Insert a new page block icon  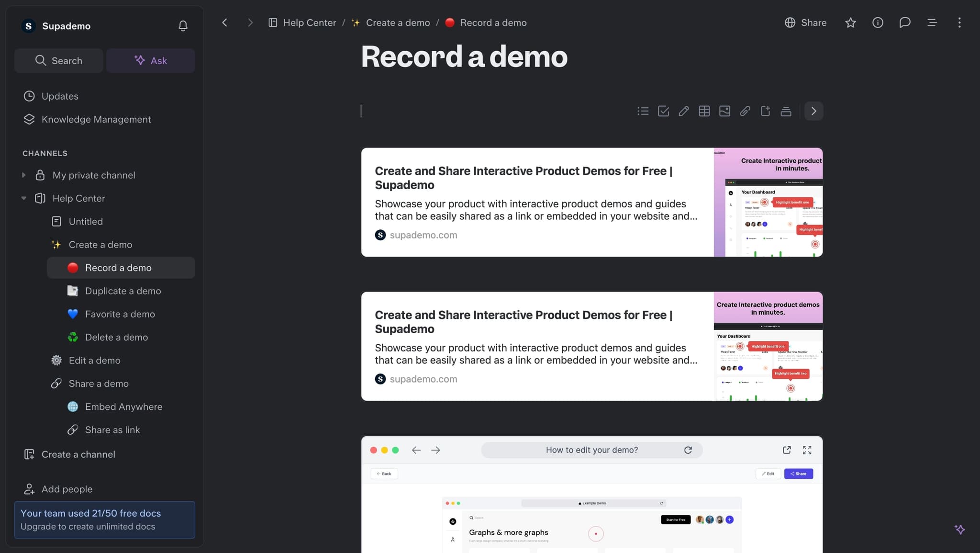(x=765, y=111)
